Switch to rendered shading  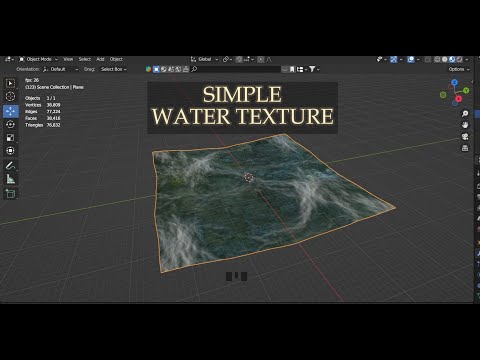(459, 59)
